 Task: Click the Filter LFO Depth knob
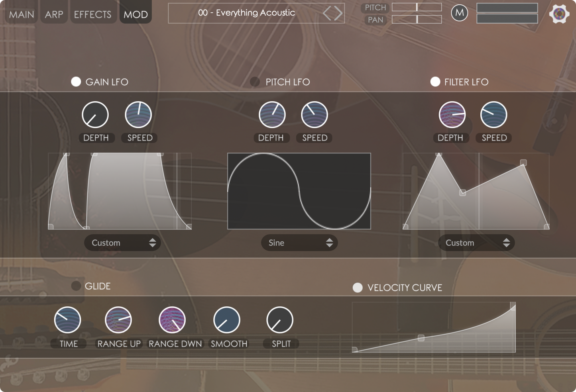point(452,115)
